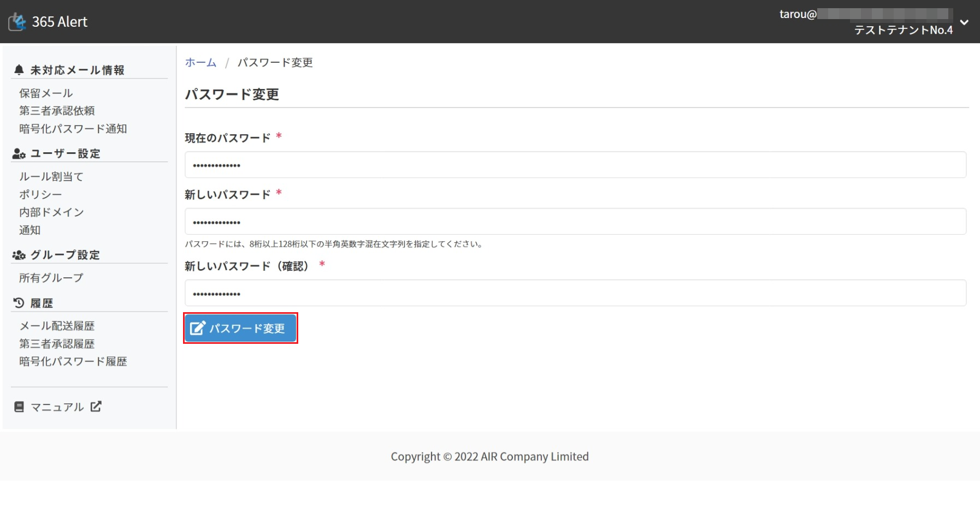Click the history clock icon beside 履歴
The image size is (980, 519).
point(19,303)
